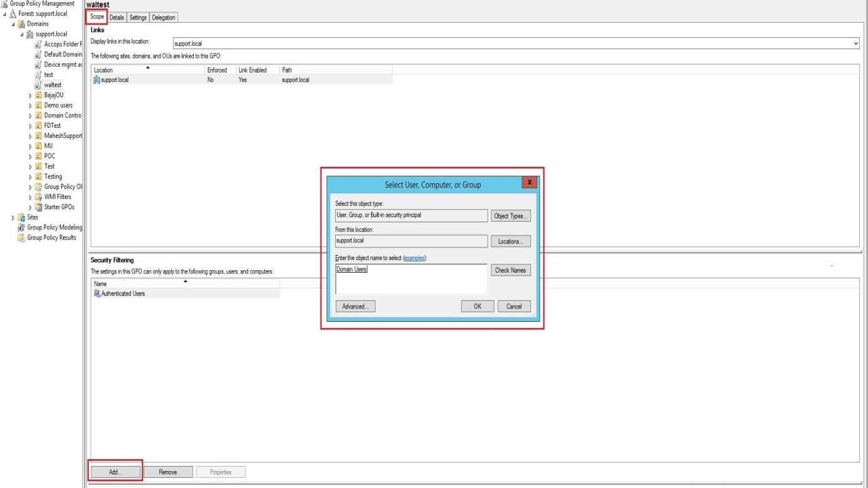Click the Group Policy Modeling icon
Screen dimensions: 868x488
click(x=21, y=227)
